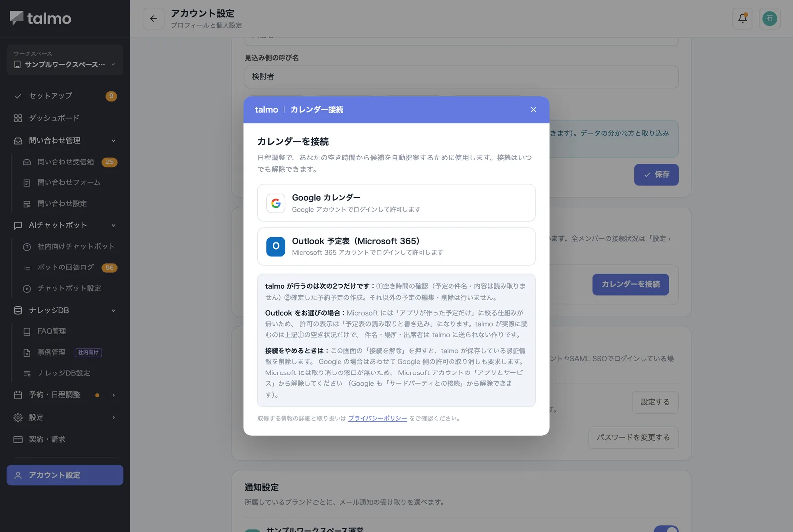This screenshot has height=532, width=793.
Task: Go back with the arrow button
Action: [x=153, y=19]
